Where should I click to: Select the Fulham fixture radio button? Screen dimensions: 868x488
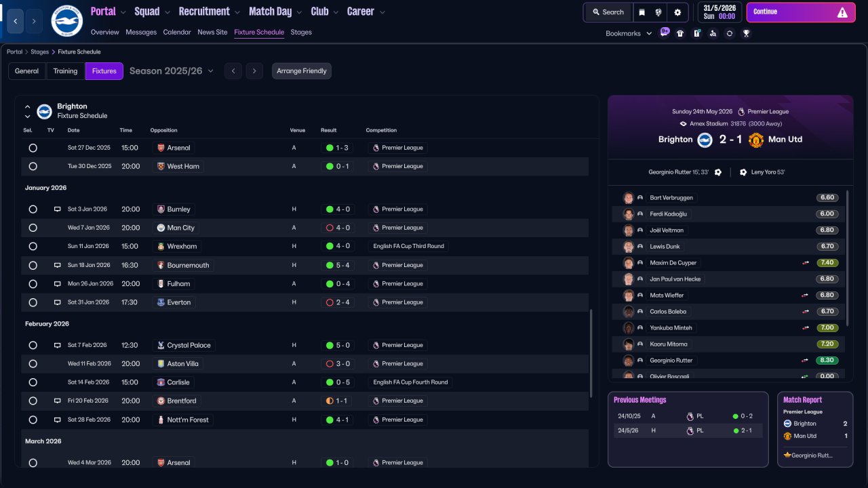33,284
